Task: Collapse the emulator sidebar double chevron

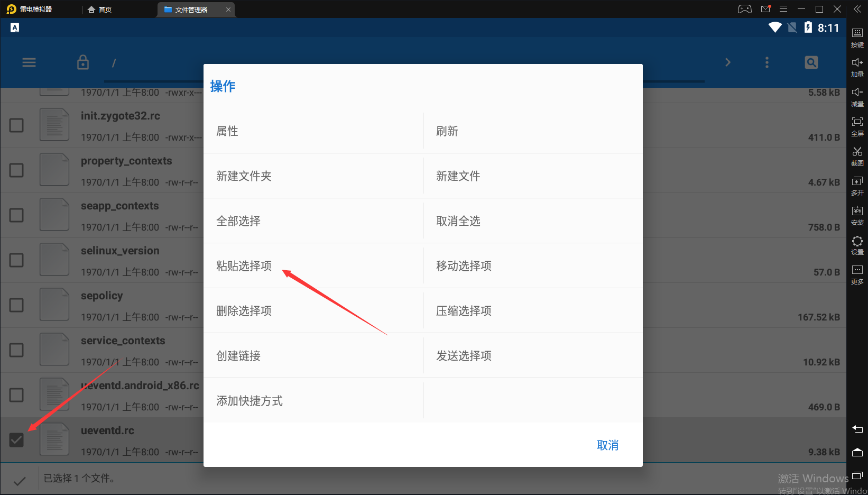Action: coord(857,9)
